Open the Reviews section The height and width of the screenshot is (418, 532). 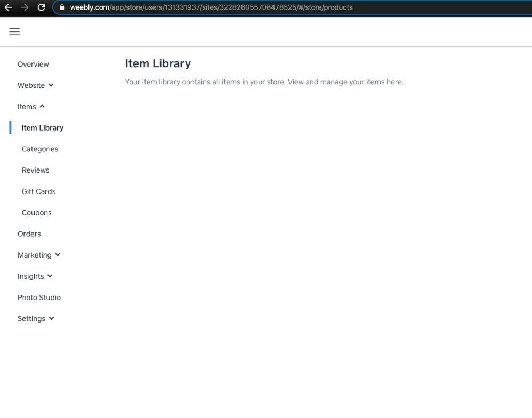click(x=35, y=171)
